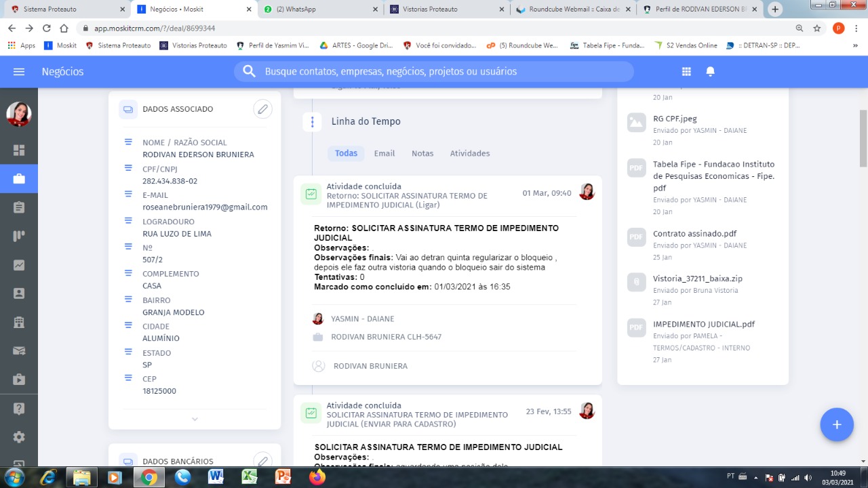Toggle the completed activity checkmark icon
Viewport: 868px width, 488px height.
(x=311, y=194)
